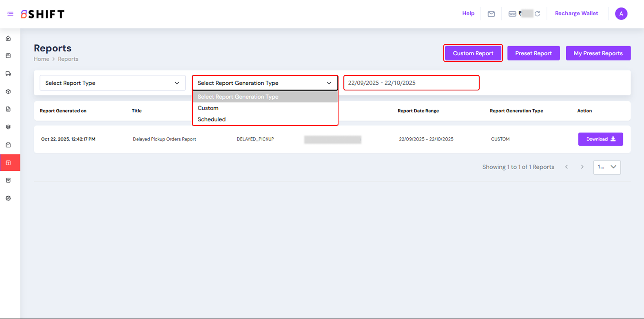Viewport: 644px width, 319px height.
Task: Open the truck shipments icon in sidebar
Action: point(8,74)
